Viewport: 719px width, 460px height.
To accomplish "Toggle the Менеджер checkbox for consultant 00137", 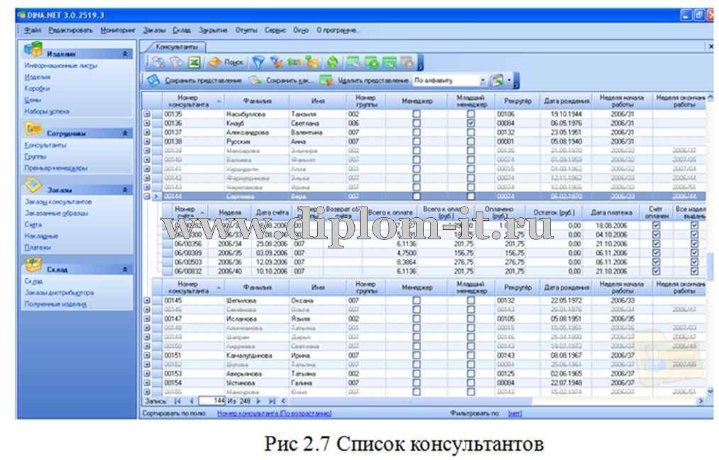I will 416,132.
